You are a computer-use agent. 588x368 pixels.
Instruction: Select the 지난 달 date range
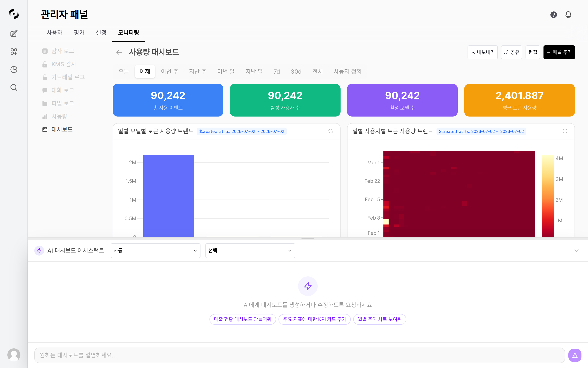pos(254,71)
